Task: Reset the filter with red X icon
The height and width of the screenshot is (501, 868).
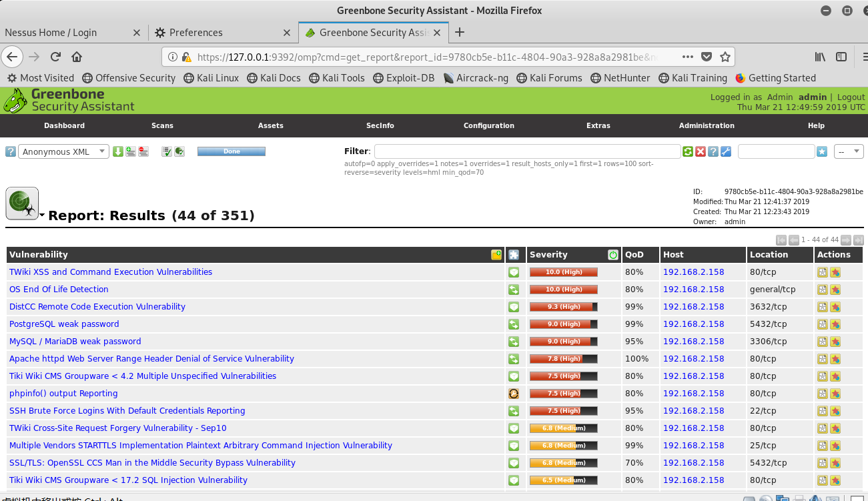Action: (701, 151)
